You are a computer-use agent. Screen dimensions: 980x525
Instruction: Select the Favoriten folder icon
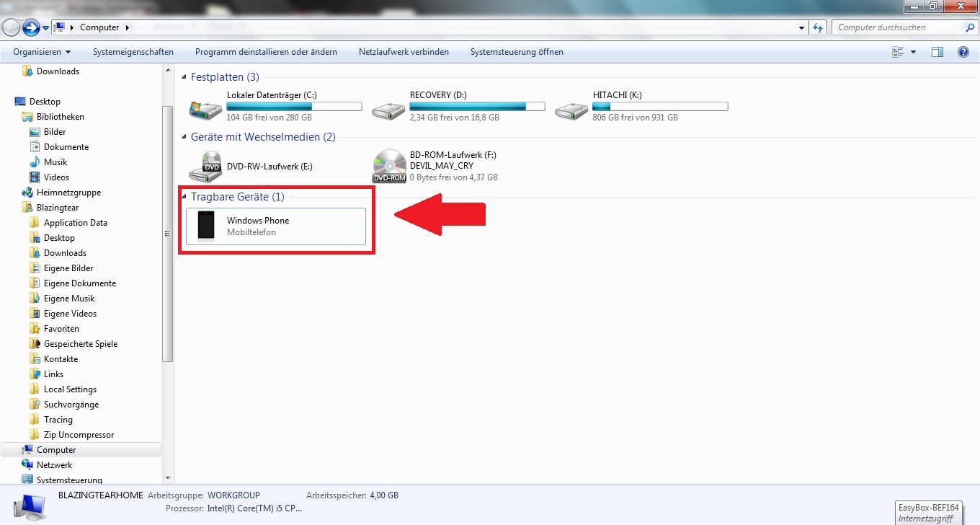[35, 329]
